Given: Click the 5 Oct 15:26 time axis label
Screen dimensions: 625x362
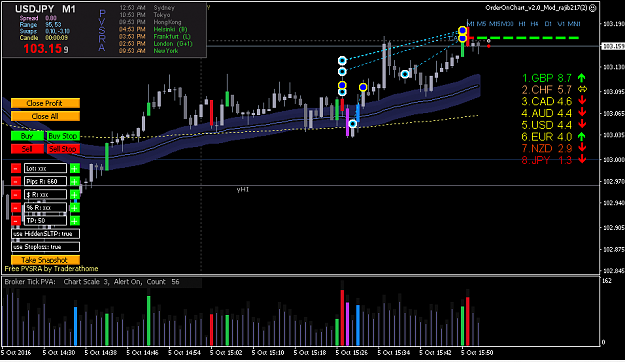Looking at the screenshot, I should (352, 353).
